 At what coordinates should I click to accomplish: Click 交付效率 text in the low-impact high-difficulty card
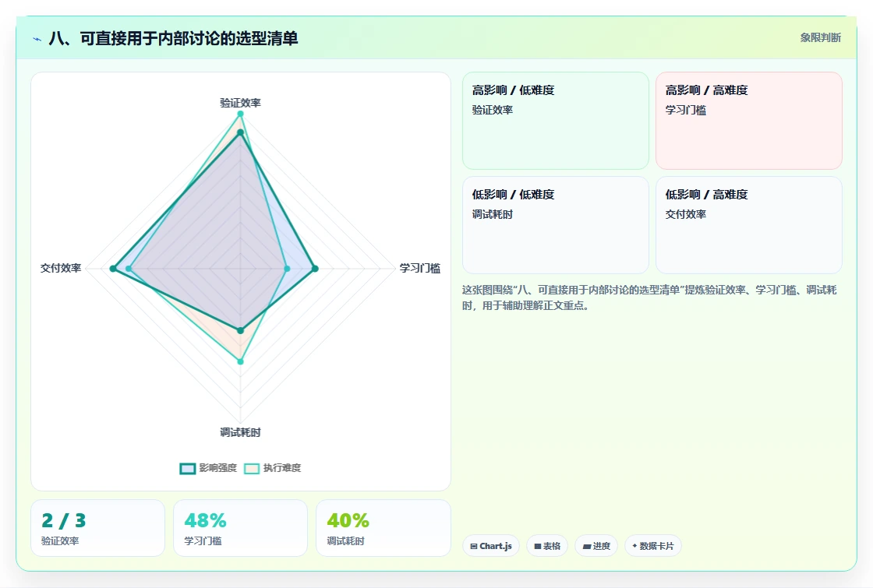(x=686, y=214)
